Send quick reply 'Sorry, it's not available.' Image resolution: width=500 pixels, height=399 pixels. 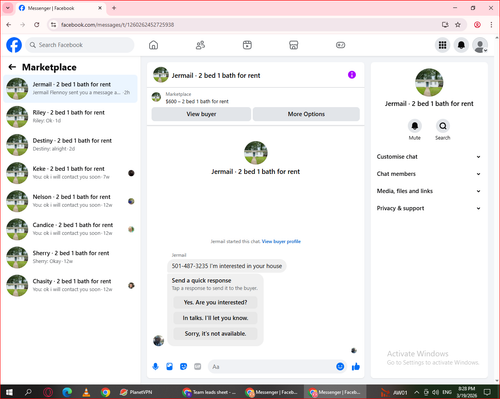[x=215, y=334]
